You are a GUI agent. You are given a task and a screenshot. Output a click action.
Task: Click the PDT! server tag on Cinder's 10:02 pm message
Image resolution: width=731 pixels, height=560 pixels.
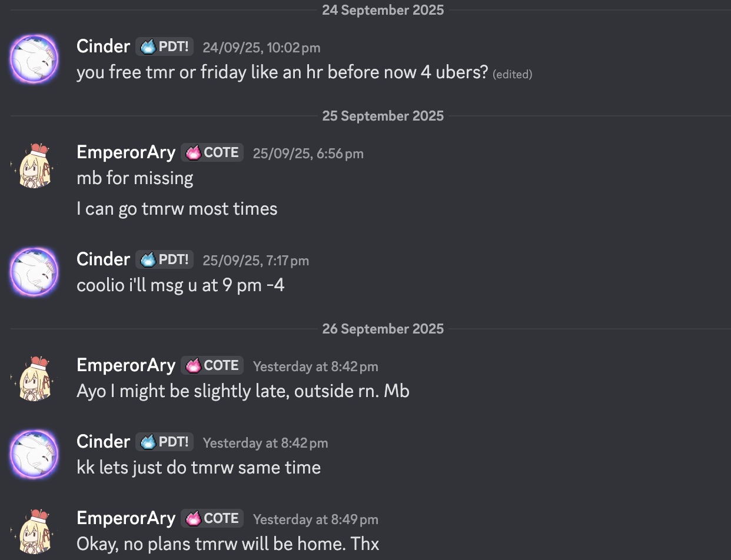165,46
